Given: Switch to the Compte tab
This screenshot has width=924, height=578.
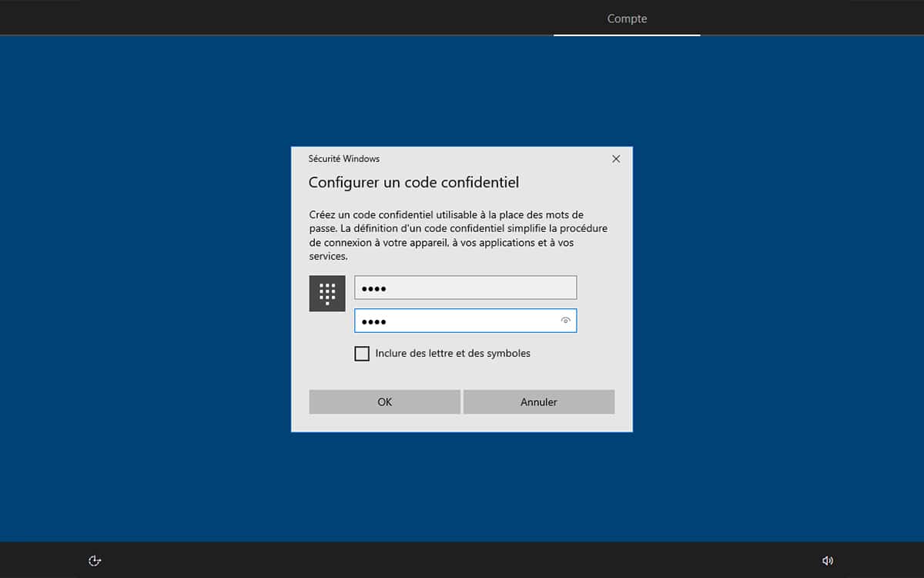Looking at the screenshot, I should pos(627,18).
